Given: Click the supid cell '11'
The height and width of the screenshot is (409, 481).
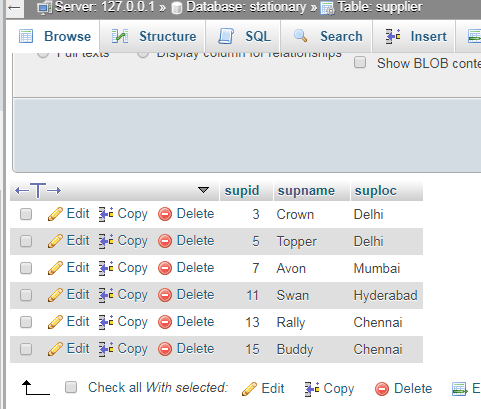Looking at the screenshot, I should coord(252,295).
